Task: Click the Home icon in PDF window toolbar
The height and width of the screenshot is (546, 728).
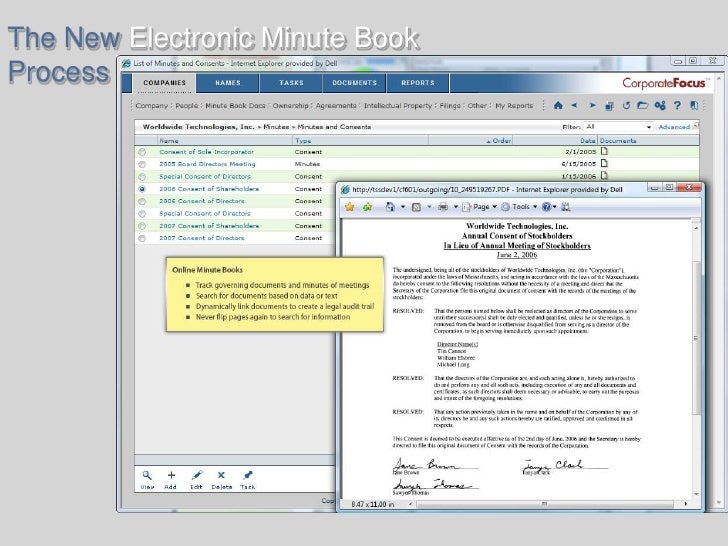Action: click(390, 207)
